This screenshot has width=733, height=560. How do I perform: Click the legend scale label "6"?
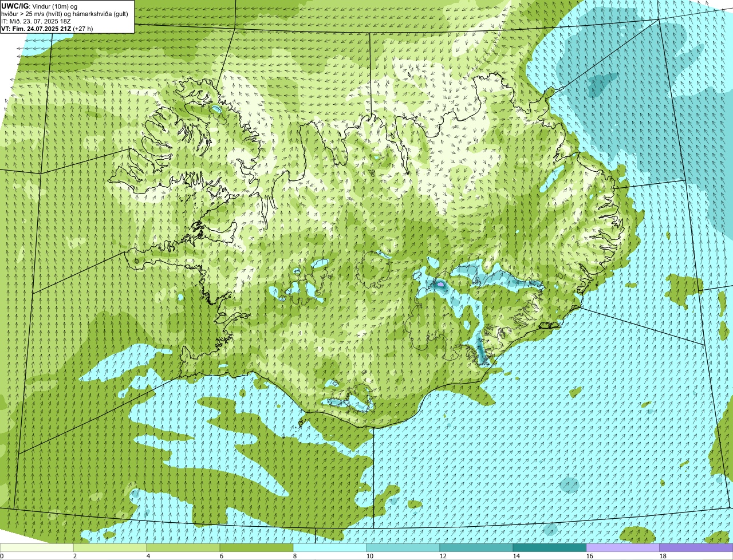(x=222, y=556)
